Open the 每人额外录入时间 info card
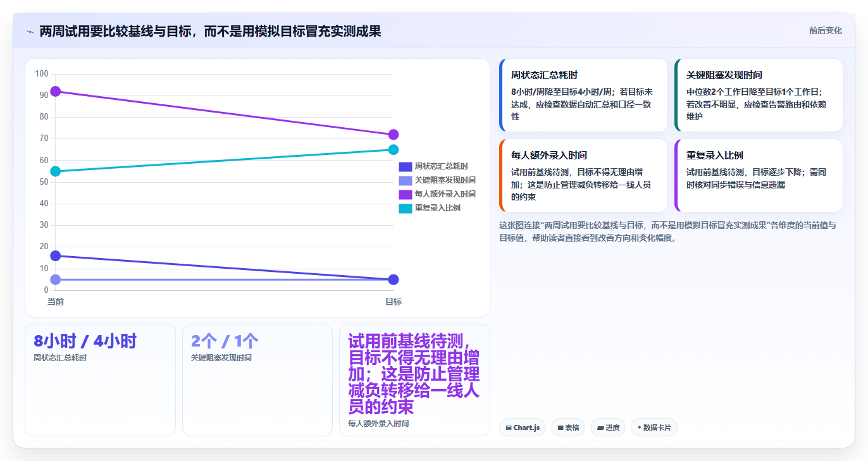868x461 pixels. point(583,175)
